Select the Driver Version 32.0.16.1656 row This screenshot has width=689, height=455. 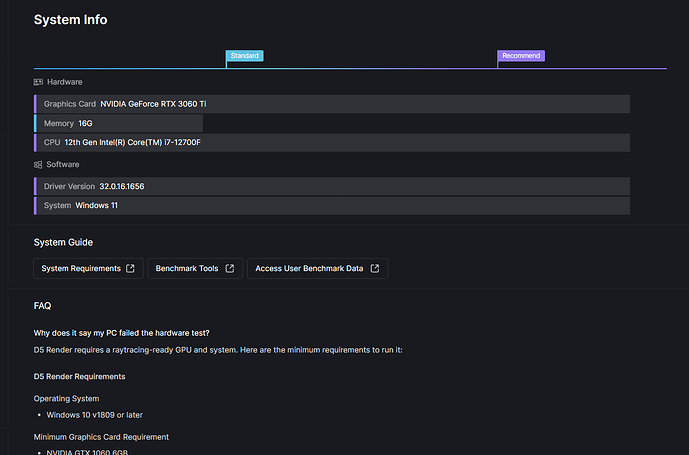coord(332,186)
